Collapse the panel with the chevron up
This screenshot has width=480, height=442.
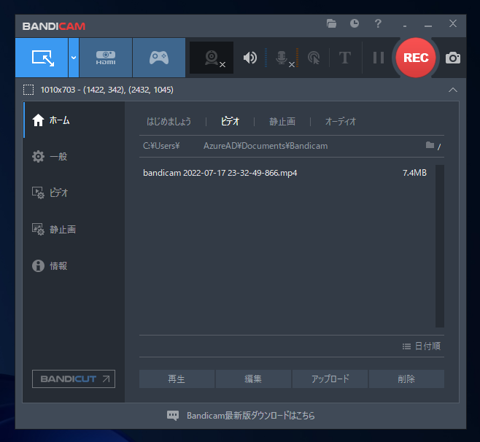pos(453,90)
